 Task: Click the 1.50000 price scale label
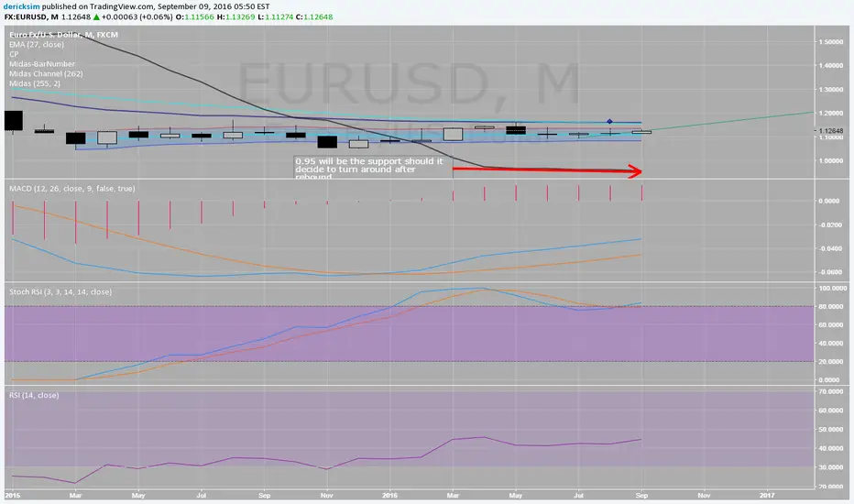coord(831,42)
